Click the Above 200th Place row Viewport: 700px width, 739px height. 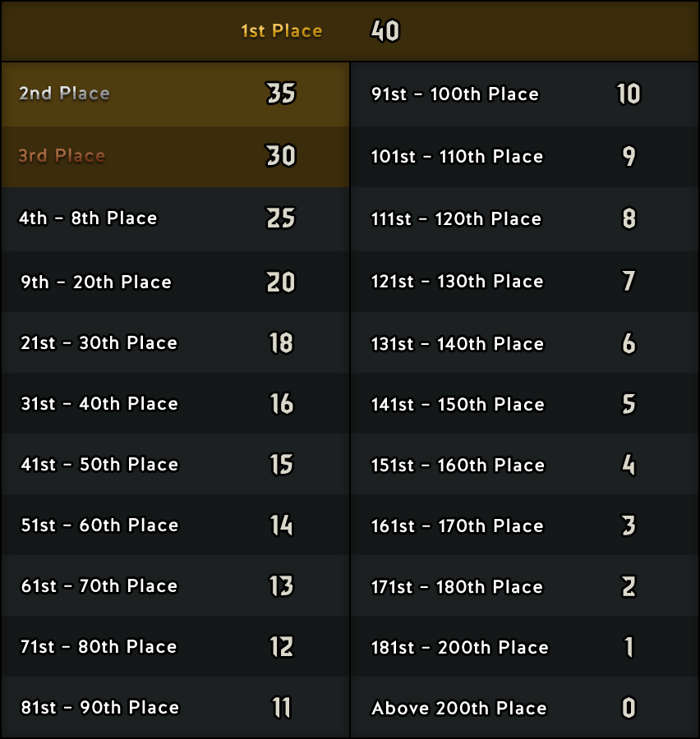tap(525, 707)
